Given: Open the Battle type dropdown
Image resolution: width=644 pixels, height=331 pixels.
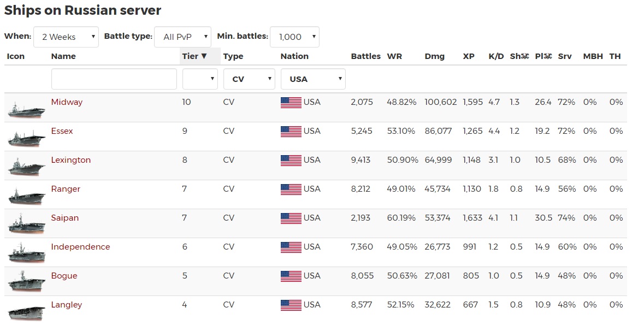Looking at the screenshot, I should (182, 37).
